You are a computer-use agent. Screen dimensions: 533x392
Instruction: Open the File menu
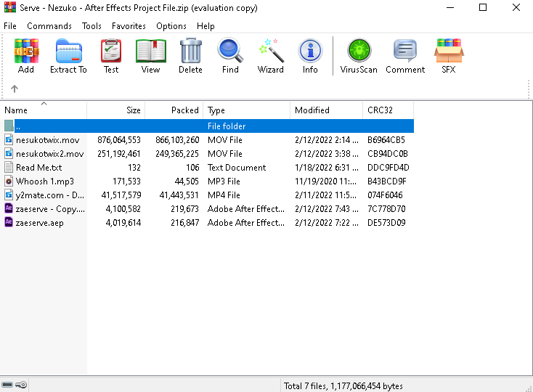[x=10, y=26]
